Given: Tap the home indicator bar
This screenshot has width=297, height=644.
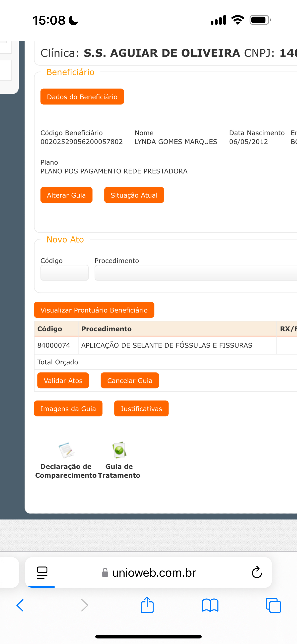Looking at the screenshot, I should [x=148, y=636].
